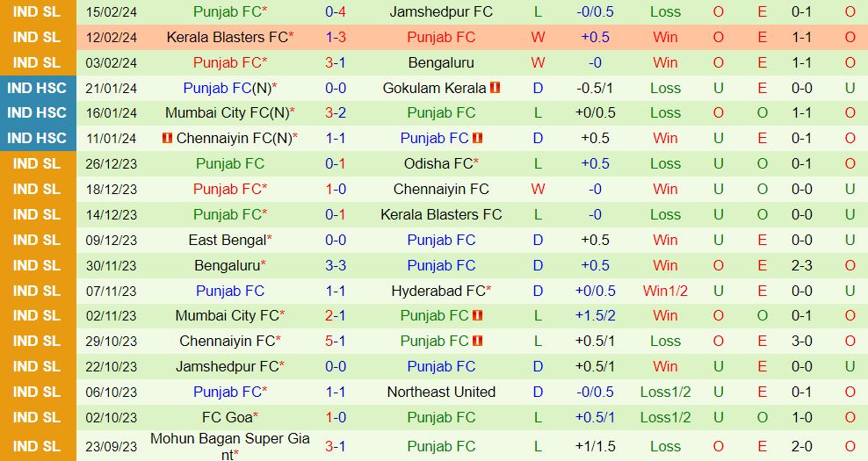
Task: Click the 0-4 score on 15/02/24
Action: (336, 12)
